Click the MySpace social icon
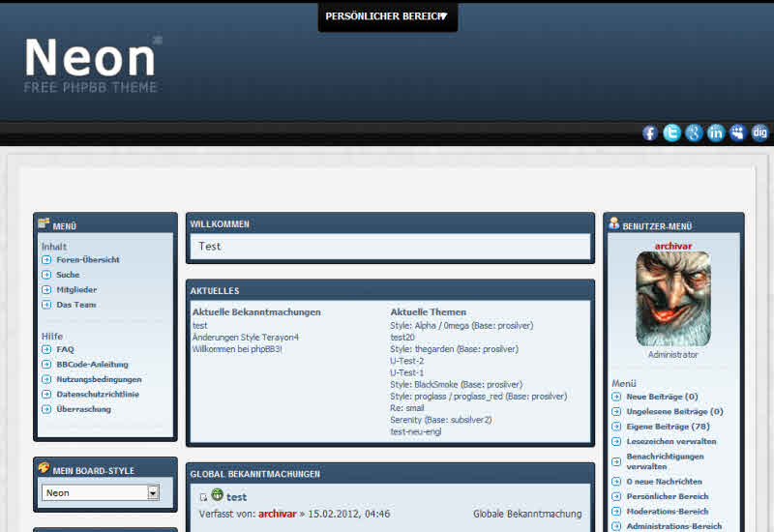This screenshot has width=774, height=532. (x=737, y=133)
